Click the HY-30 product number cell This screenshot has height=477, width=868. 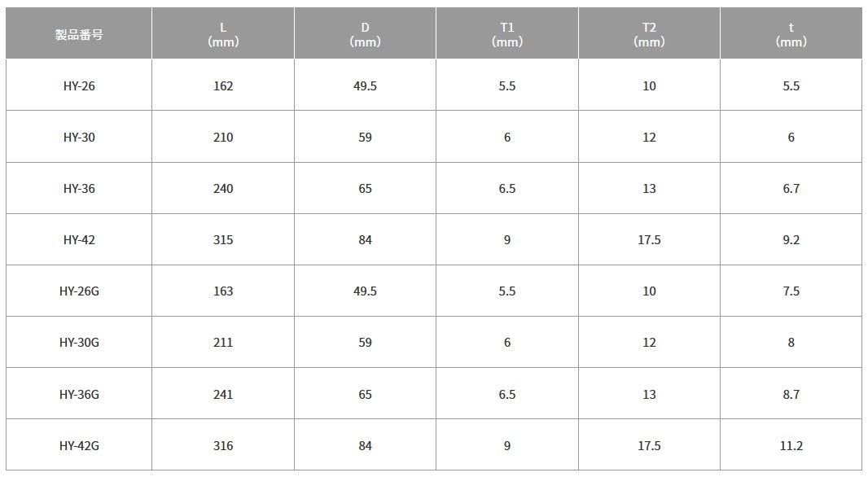[79, 137]
